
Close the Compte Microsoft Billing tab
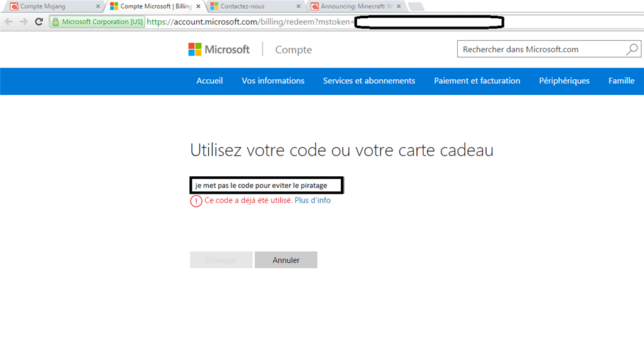click(x=198, y=6)
